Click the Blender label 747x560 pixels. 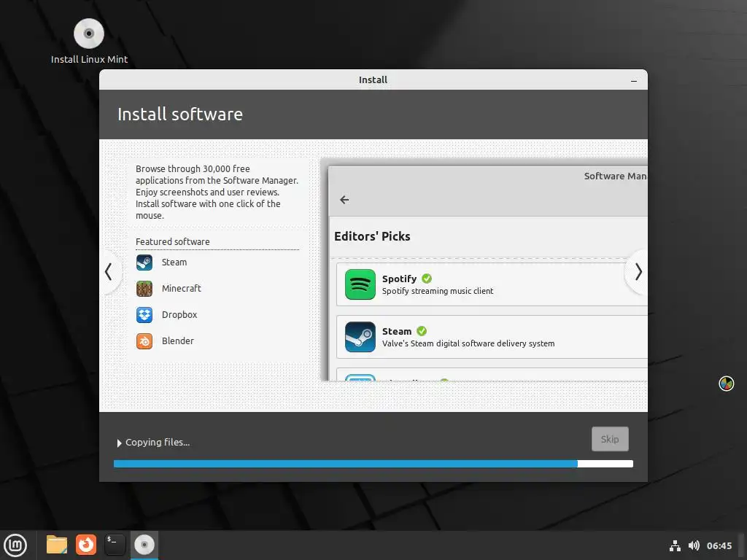click(178, 341)
